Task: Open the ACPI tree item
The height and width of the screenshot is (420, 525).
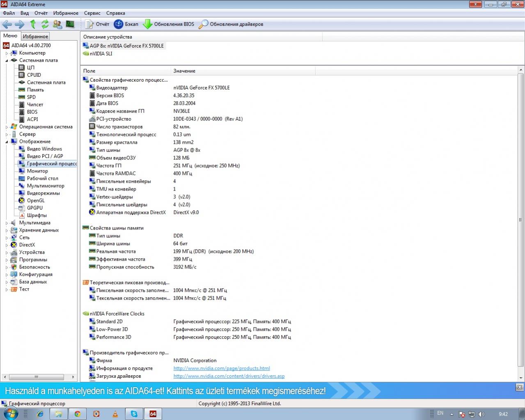Action: click(32, 119)
